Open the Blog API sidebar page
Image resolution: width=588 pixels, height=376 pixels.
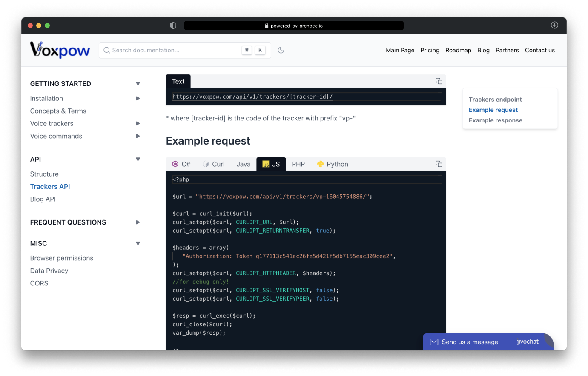tap(43, 199)
